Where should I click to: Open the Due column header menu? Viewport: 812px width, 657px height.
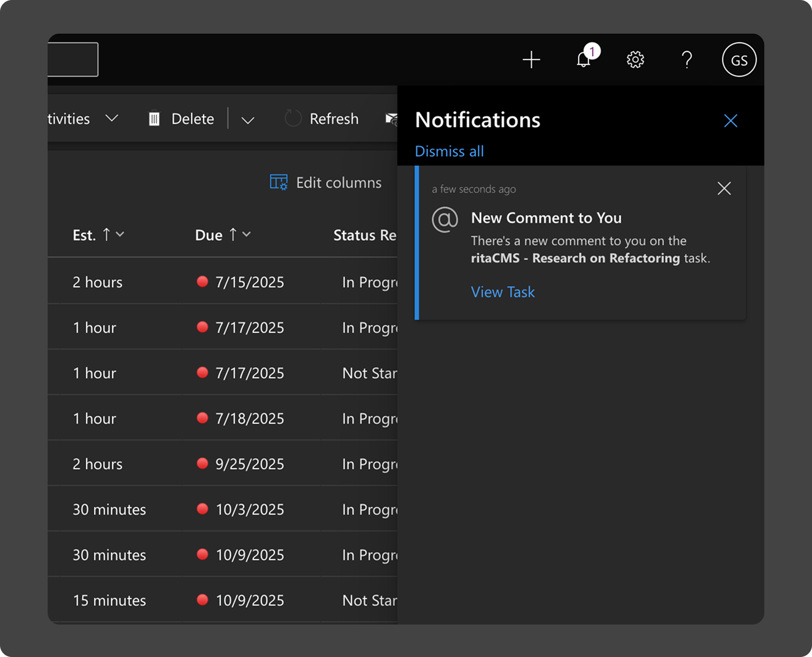tap(246, 234)
